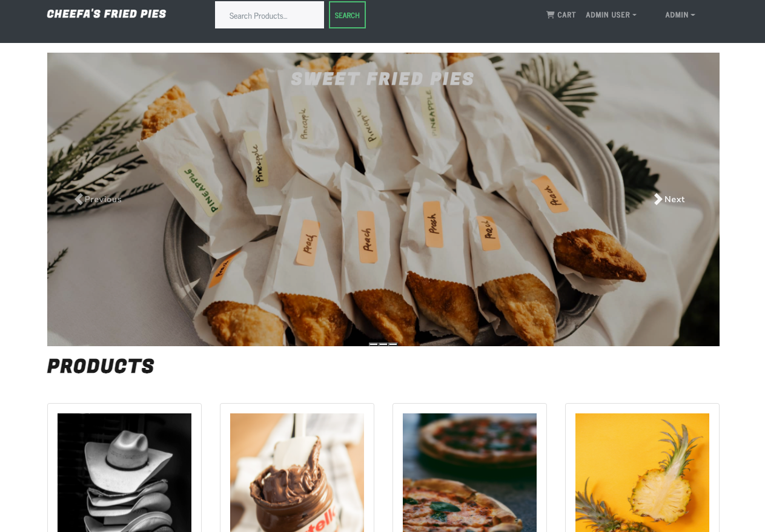Expand the Admin User dropdown

click(x=611, y=15)
